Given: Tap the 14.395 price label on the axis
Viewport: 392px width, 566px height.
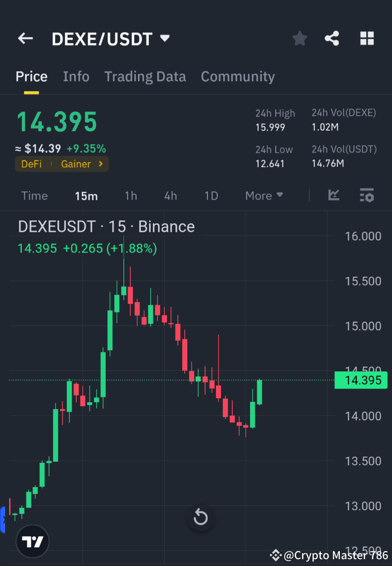Looking at the screenshot, I should click(361, 380).
